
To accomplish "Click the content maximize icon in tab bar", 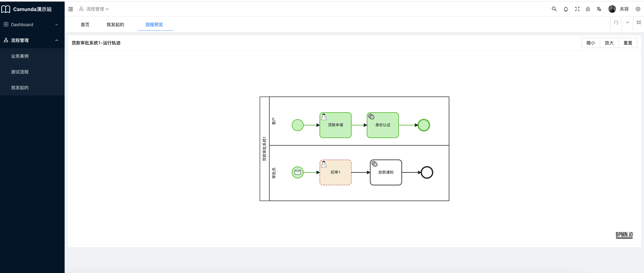I will pos(638,23).
